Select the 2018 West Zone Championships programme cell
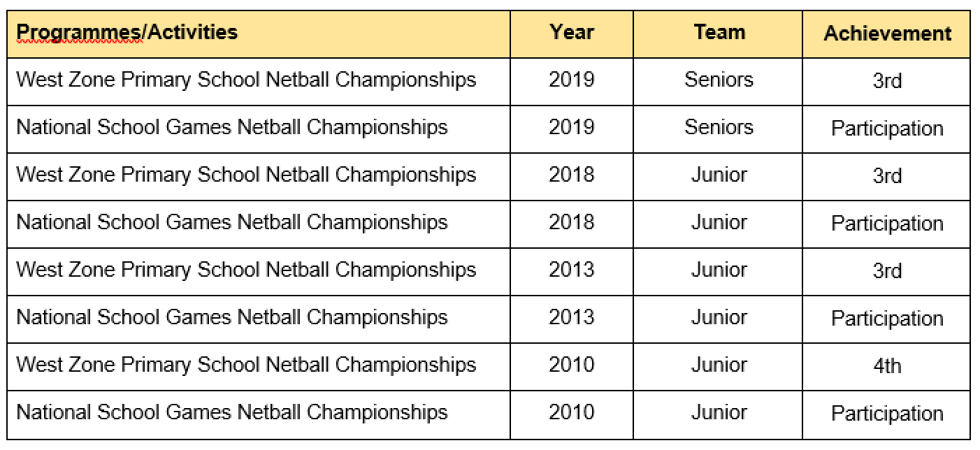This screenshot has width=980, height=450. [259, 177]
